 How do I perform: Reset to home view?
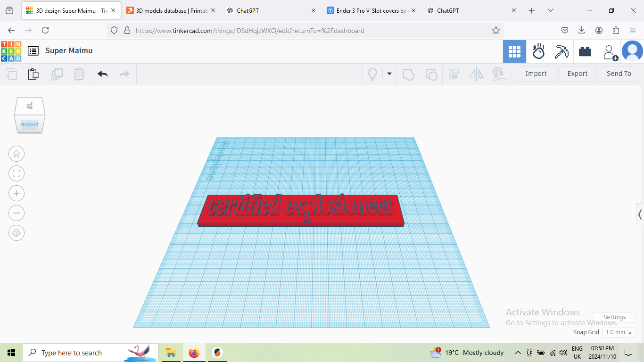[17, 154]
